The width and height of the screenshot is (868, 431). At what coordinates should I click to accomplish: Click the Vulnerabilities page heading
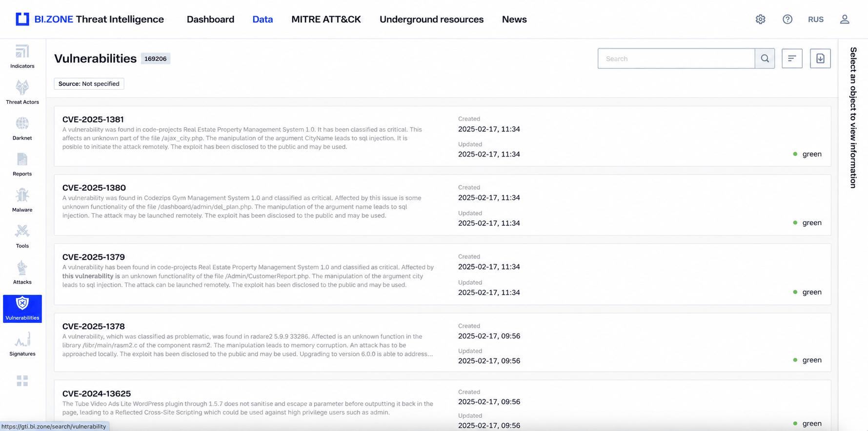(95, 59)
